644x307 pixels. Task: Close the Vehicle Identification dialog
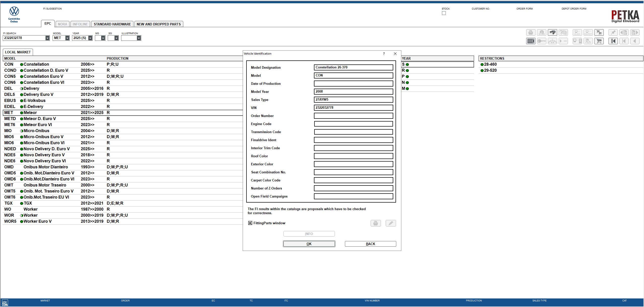point(395,54)
